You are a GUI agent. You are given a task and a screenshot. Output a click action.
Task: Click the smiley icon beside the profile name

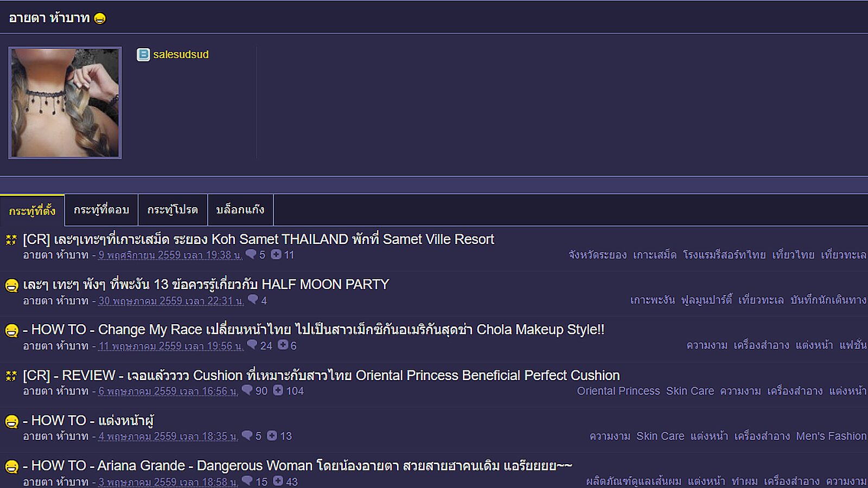click(x=100, y=18)
